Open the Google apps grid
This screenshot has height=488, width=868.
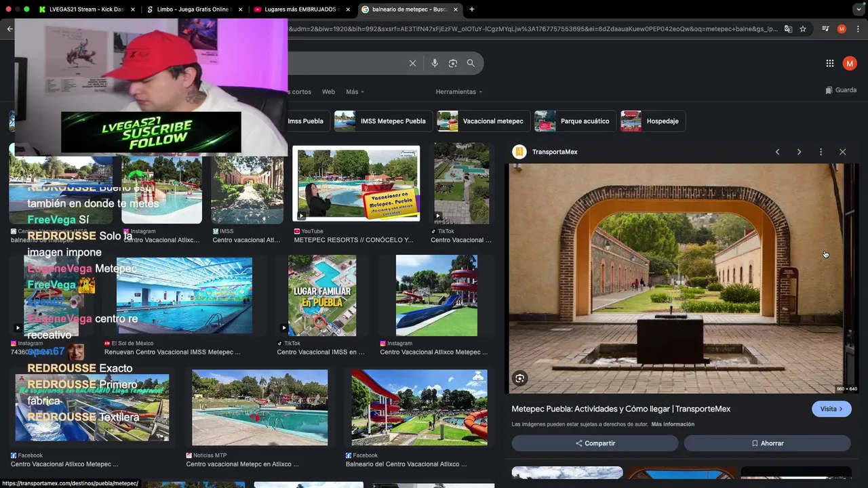(x=830, y=63)
